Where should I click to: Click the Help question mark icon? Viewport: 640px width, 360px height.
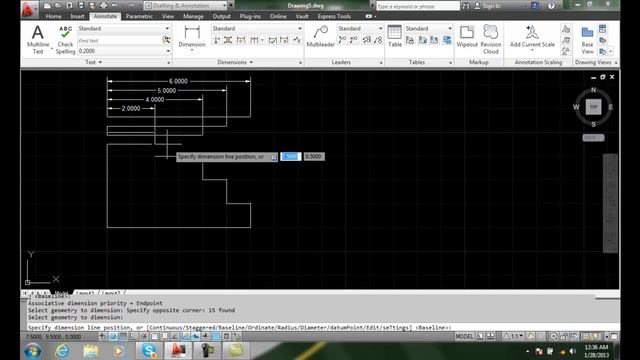551,6
